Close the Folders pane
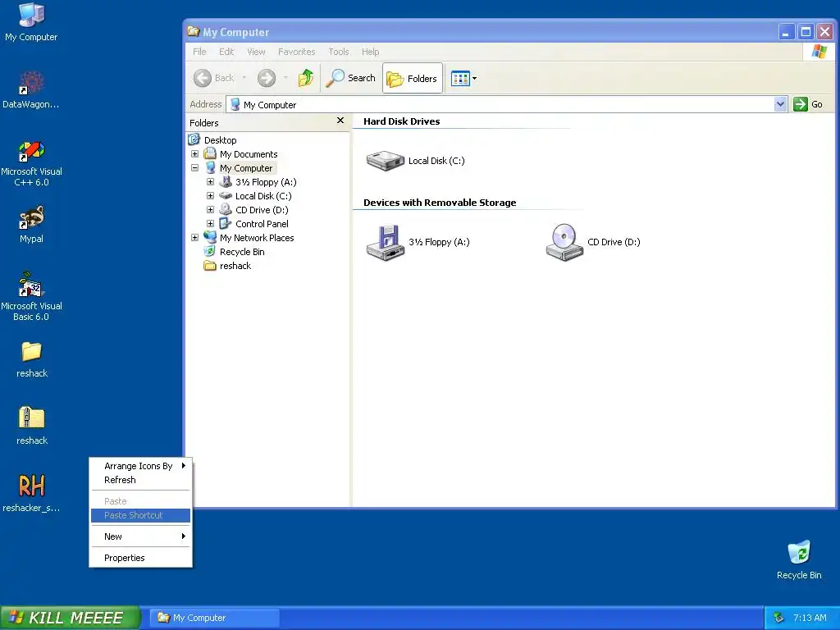 click(x=340, y=121)
